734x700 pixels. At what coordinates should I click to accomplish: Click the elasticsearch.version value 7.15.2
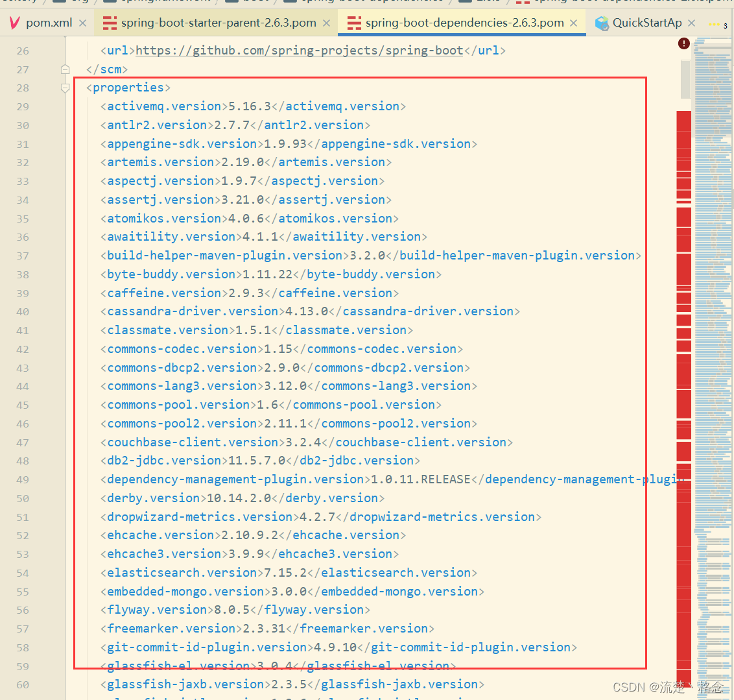[x=285, y=572]
